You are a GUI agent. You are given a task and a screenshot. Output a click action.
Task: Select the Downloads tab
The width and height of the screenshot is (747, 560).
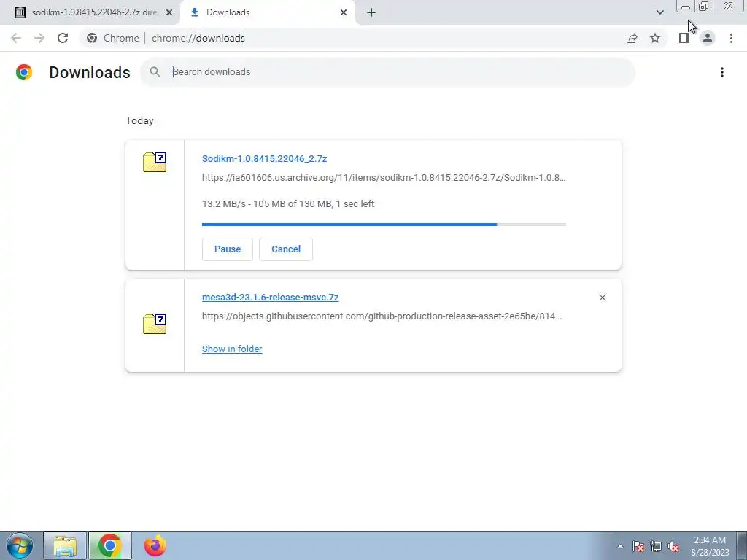click(x=268, y=12)
